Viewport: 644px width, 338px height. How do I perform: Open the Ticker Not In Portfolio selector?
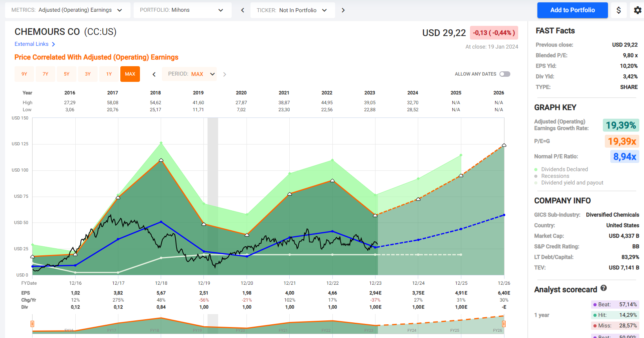(292, 10)
